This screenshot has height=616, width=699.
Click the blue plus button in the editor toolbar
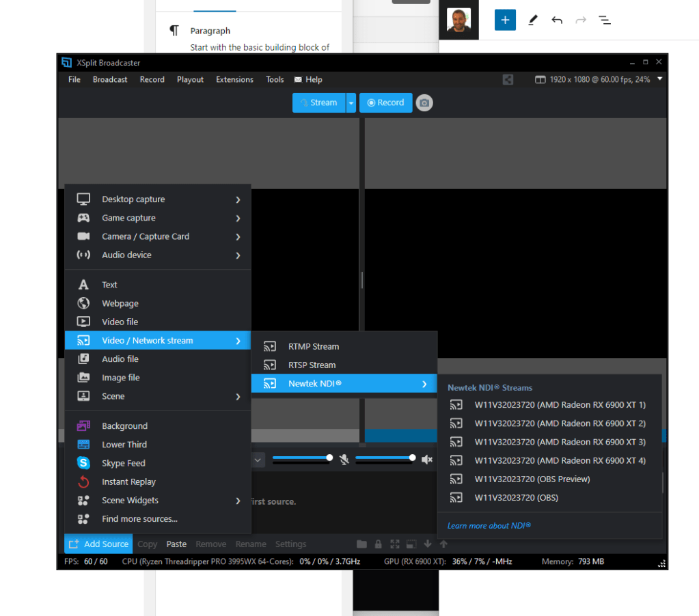click(505, 20)
